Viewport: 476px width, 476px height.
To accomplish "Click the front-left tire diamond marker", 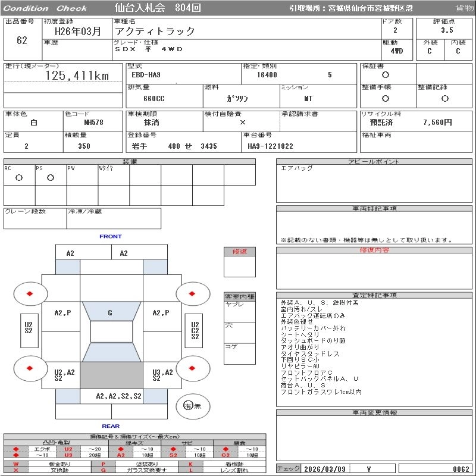I will tap(30, 294).
